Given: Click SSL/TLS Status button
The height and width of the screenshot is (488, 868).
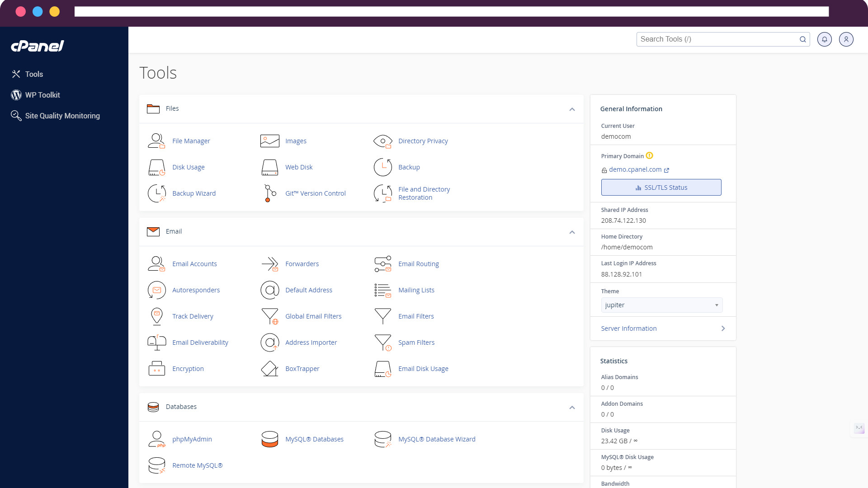Looking at the screenshot, I should tap(661, 187).
